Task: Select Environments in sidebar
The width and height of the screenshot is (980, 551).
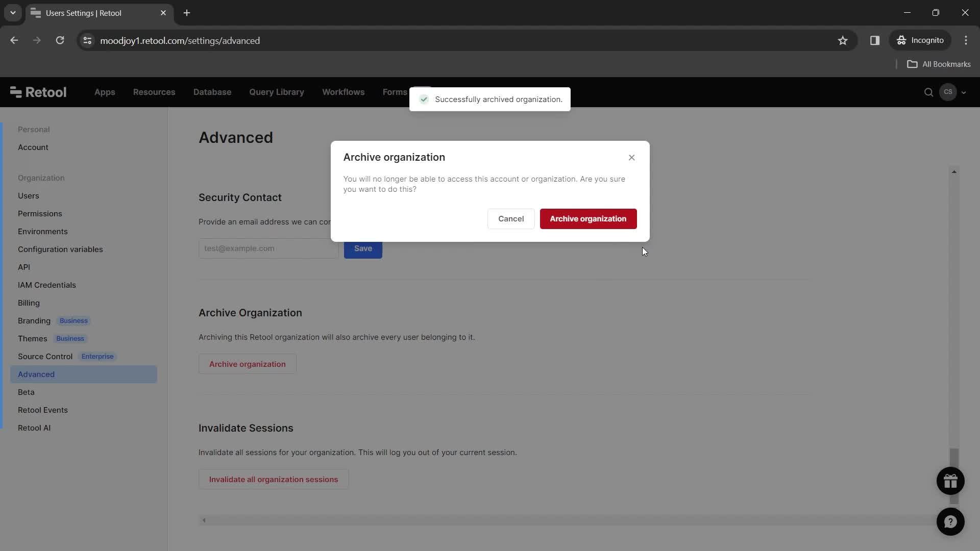Action: point(43,232)
